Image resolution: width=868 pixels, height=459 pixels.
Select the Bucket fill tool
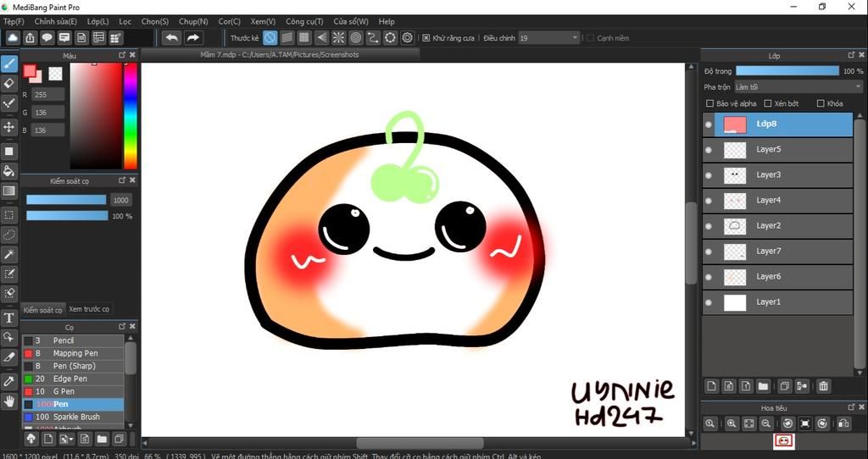coord(8,171)
